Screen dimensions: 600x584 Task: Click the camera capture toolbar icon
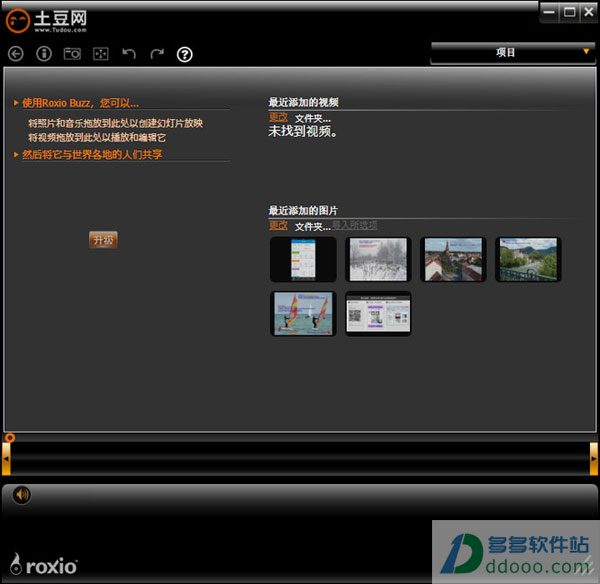pyautogui.click(x=72, y=54)
